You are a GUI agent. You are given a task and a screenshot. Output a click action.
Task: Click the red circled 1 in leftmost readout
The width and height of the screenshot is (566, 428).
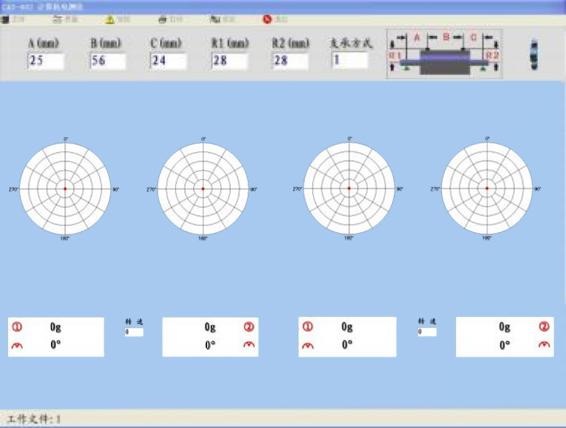[17, 327]
